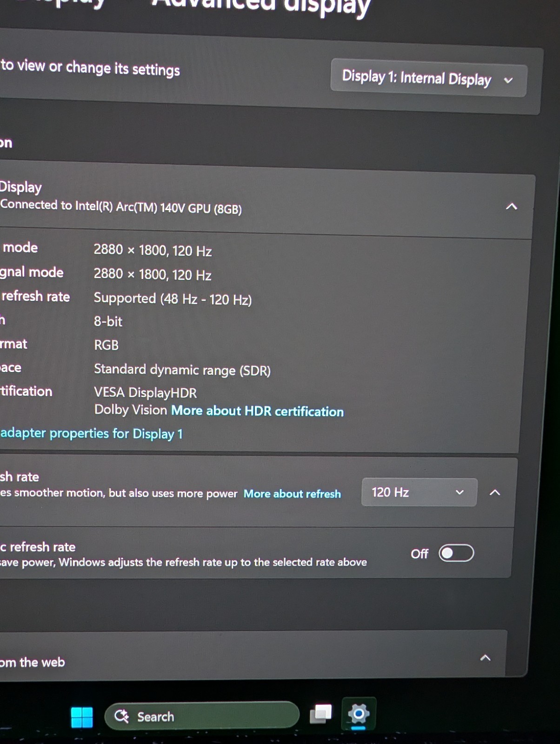Open the More about refresh link
This screenshot has width=560, height=744.
(292, 494)
